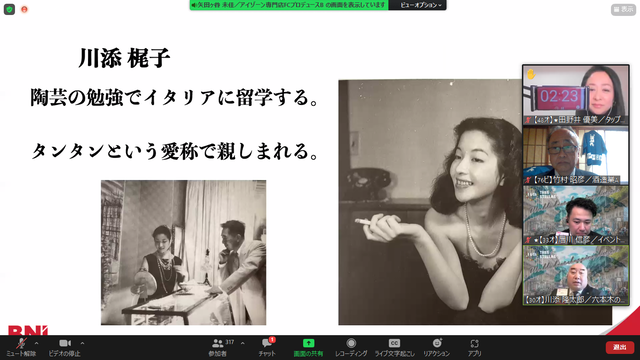
Task: Click the green screen sharing notification banner
Action: coord(289,5)
